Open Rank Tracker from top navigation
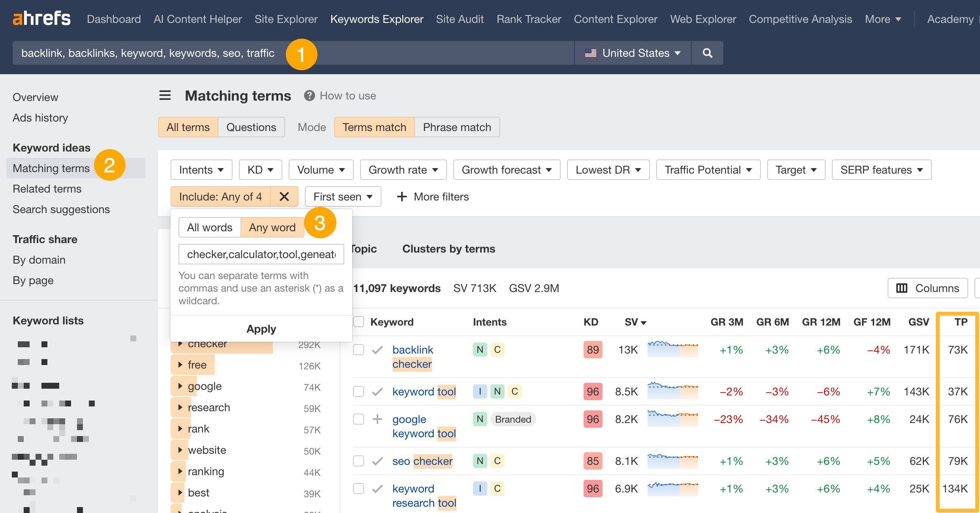 (x=528, y=19)
